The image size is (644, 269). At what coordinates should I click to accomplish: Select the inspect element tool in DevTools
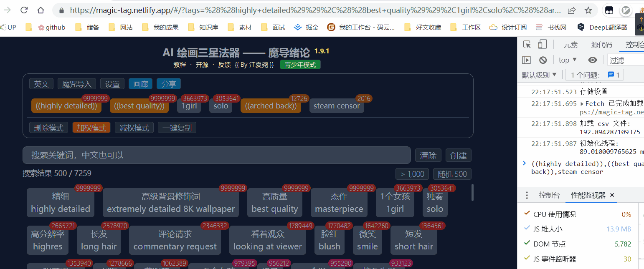click(527, 44)
